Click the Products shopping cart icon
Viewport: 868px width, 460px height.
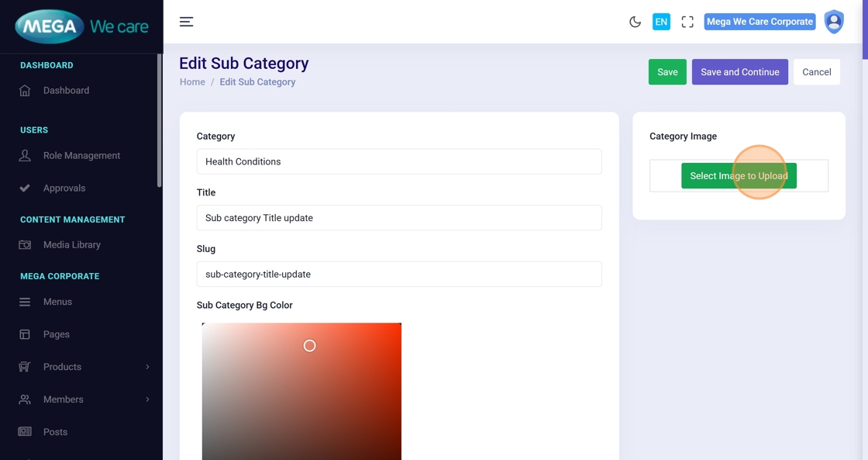tap(25, 367)
